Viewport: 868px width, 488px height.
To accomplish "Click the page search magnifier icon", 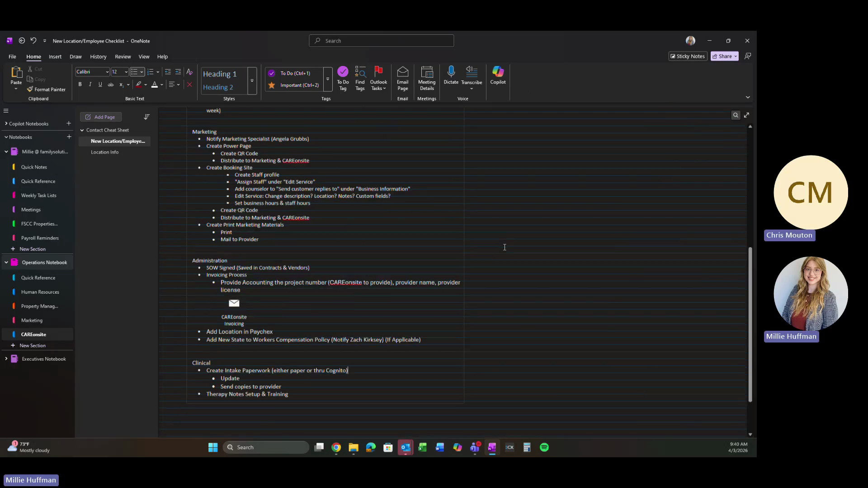I will [736, 115].
